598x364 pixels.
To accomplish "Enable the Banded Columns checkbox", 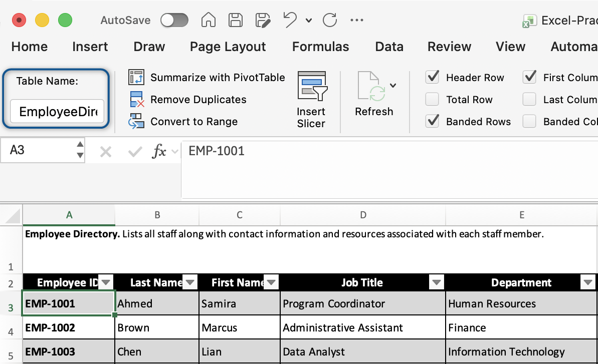I will click(529, 121).
